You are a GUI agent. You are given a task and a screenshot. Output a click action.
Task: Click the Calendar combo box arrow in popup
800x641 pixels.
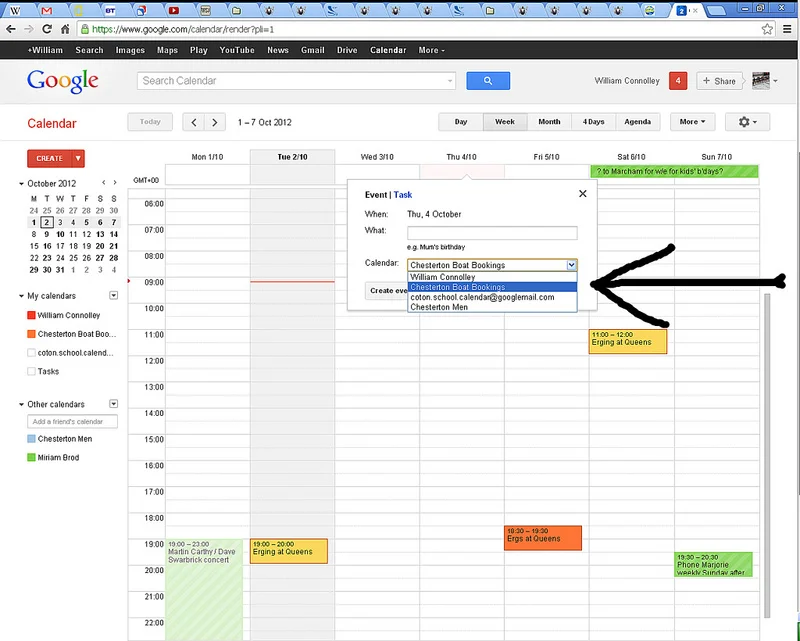[571, 265]
